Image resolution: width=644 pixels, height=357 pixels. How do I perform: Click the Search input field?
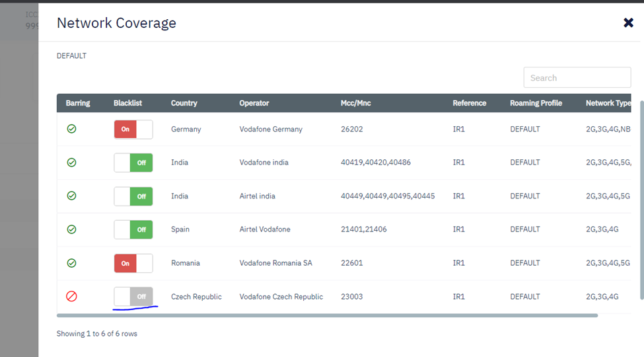pyautogui.click(x=577, y=77)
